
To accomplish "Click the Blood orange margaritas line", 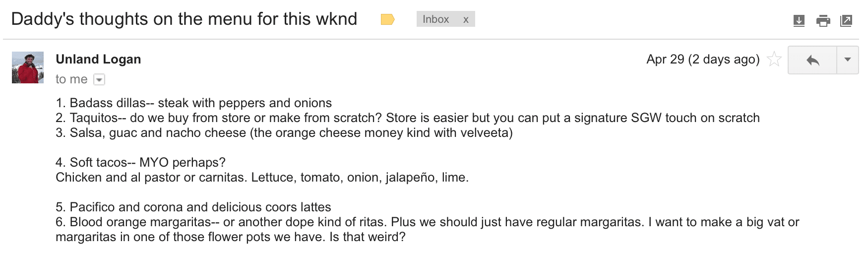I will click(427, 222).
